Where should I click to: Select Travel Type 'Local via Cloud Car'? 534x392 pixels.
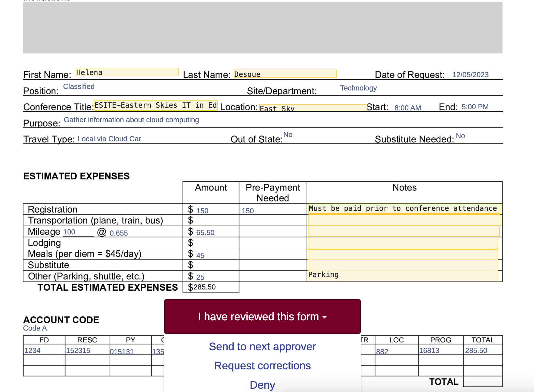point(109,139)
